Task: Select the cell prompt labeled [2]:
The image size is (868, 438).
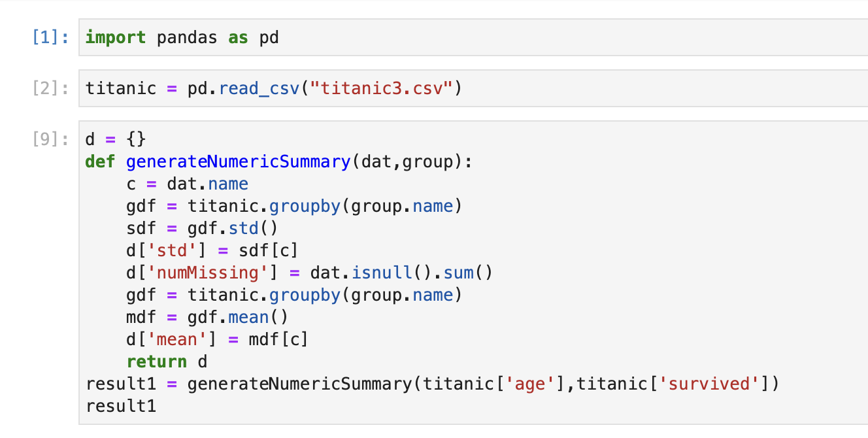Action: click(x=50, y=88)
